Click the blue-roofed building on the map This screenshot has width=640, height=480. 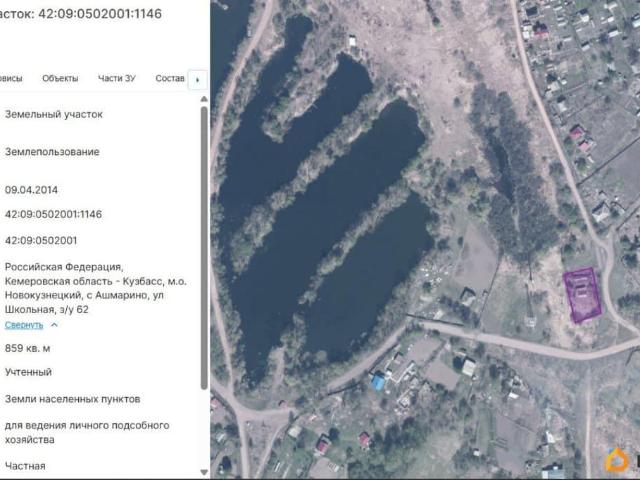point(378,382)
